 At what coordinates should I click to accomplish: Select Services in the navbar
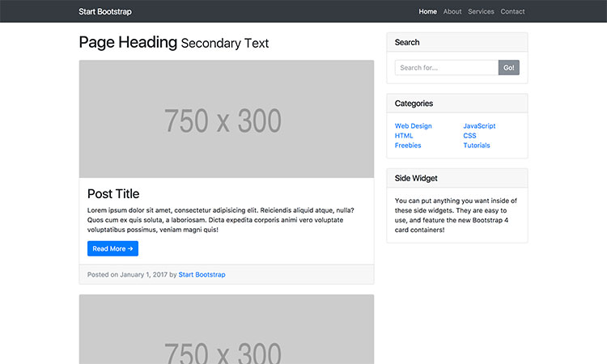pos(481,11)
